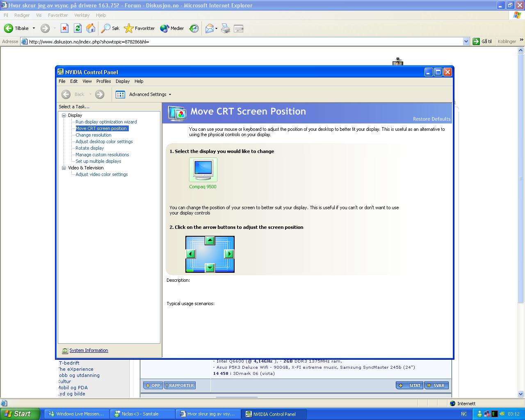
Task: Open the NVIDIA Display menu
Action: click(x=123, y=81)
